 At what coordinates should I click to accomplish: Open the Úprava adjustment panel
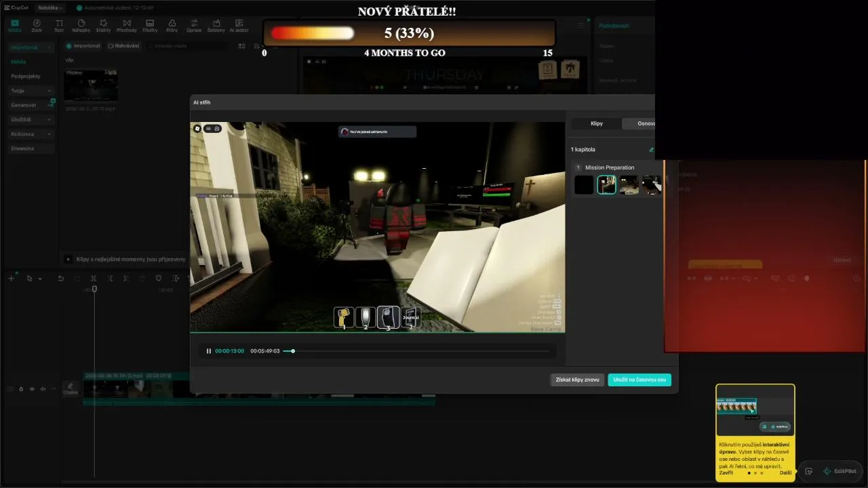194,26
